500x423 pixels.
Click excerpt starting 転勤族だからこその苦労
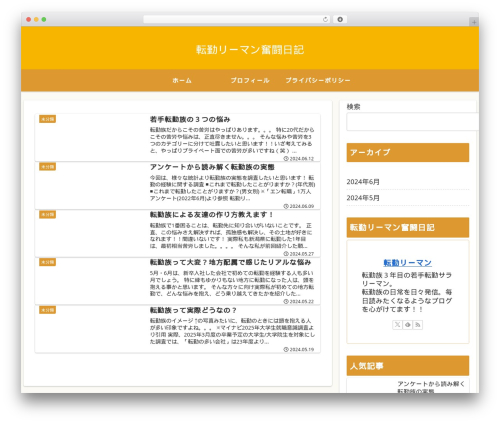coord(232,140)
